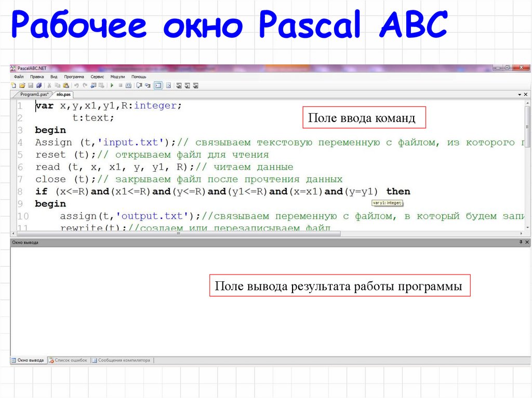The height and width of the screenshot is (398, 532).
Task: Click the Paste clipboard icon
Action: click(x=66, y=86)
